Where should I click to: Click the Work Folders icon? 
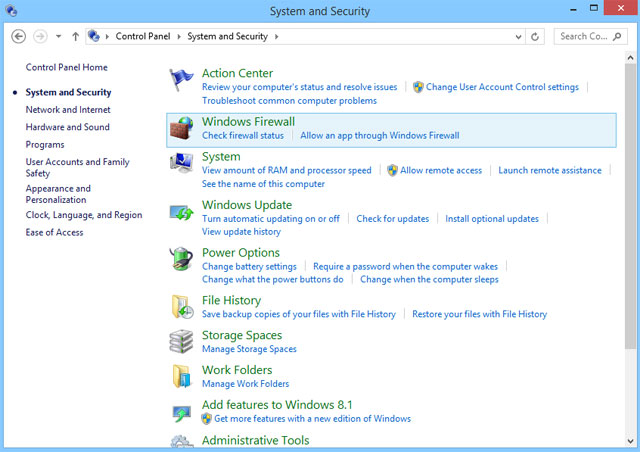pos(182,376)
